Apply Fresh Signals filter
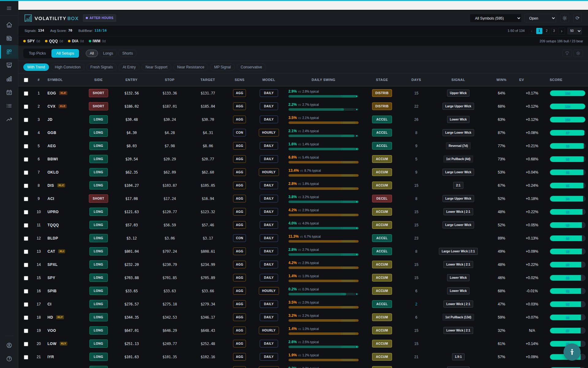The height and width of the screenshot is (368, 588). (102, 67)
